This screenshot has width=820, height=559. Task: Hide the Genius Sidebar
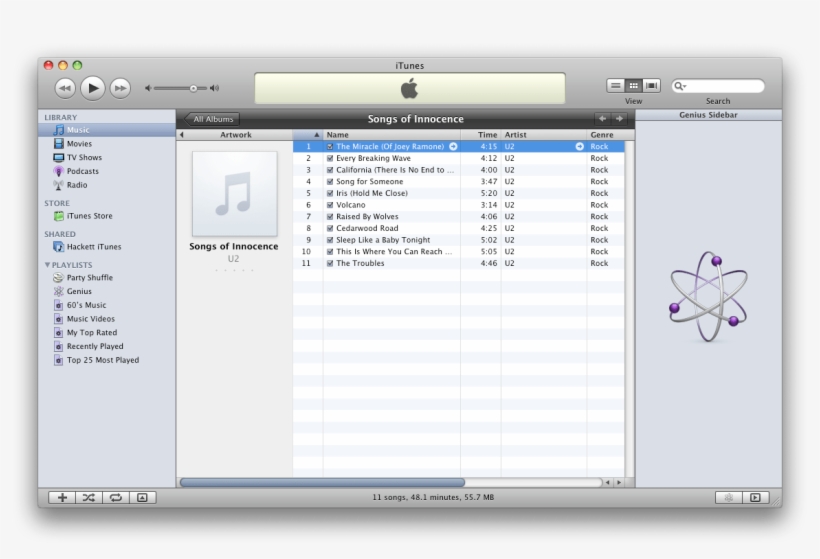pyautogui.click(x=756, y=497)
